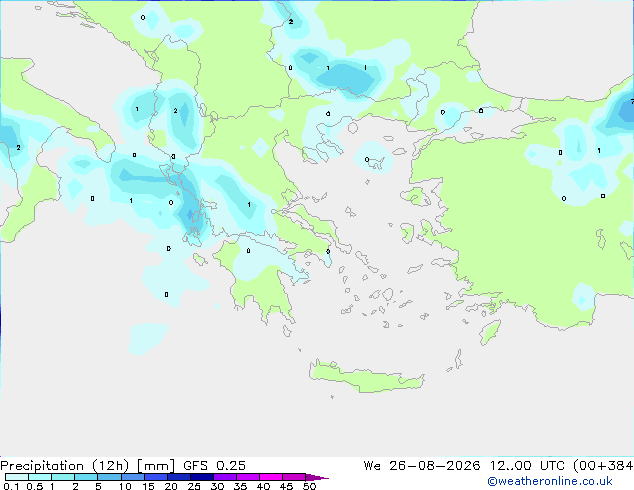Click the 0.1 legend scale label
The image size is (634, 490).
point(11,486)
